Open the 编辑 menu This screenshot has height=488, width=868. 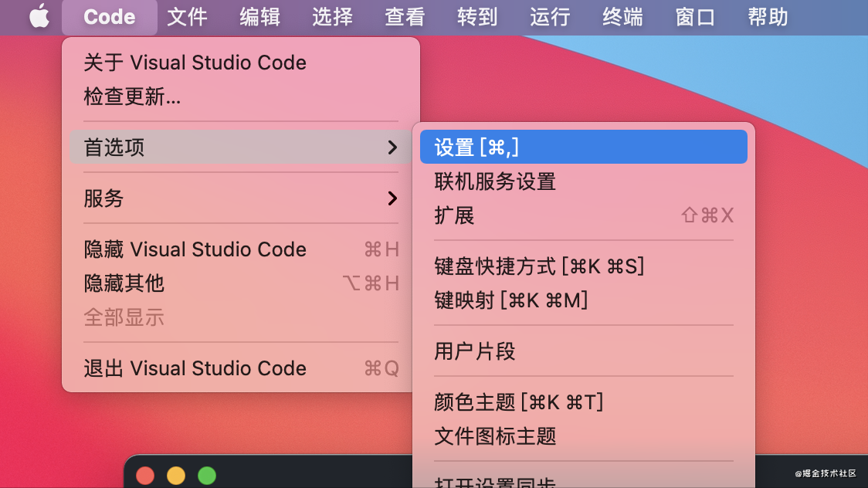click(x=259, y=17)
